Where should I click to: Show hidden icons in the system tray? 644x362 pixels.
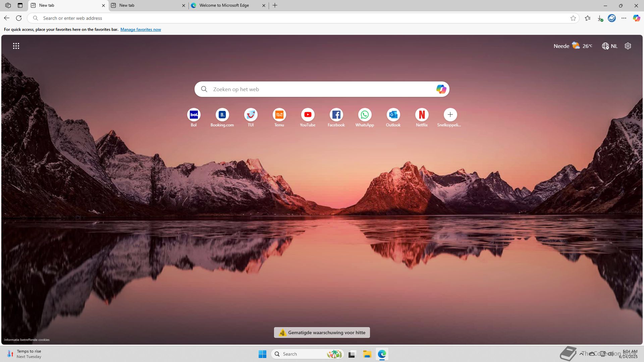point(581,354)
